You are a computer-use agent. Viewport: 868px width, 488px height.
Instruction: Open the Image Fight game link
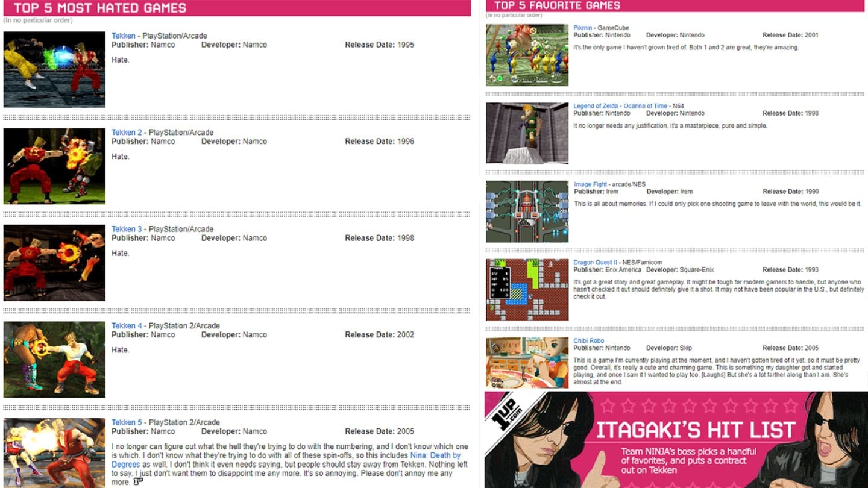pos(590,184)
